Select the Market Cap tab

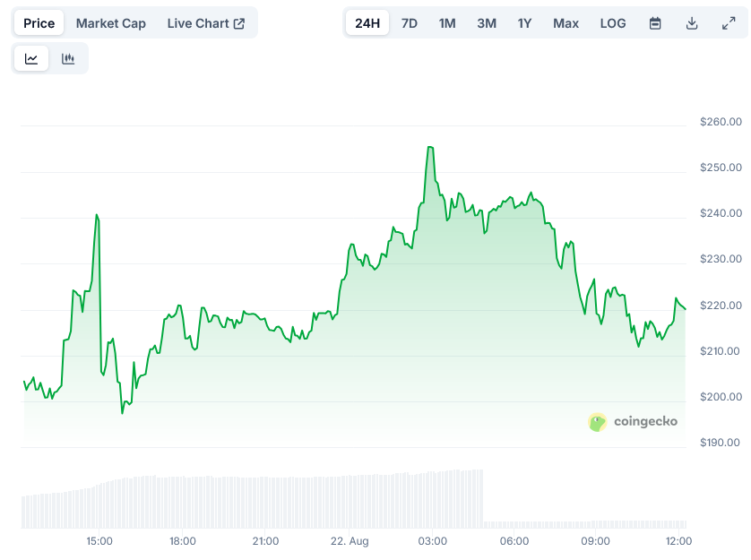(x=110, y=23)
